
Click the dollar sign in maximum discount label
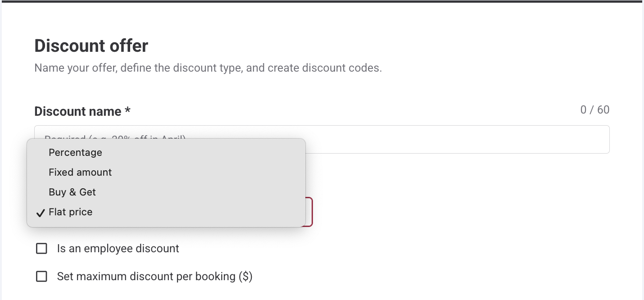(245, 277)
